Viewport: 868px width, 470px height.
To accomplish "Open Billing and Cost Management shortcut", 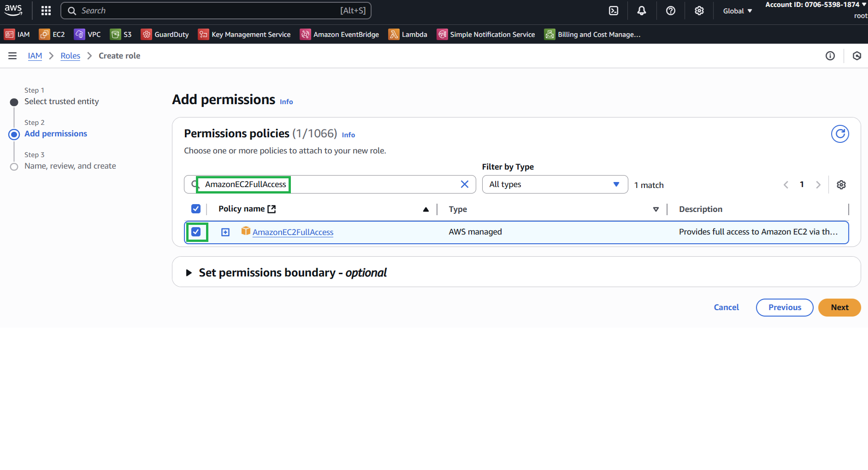I will (593, 35).
